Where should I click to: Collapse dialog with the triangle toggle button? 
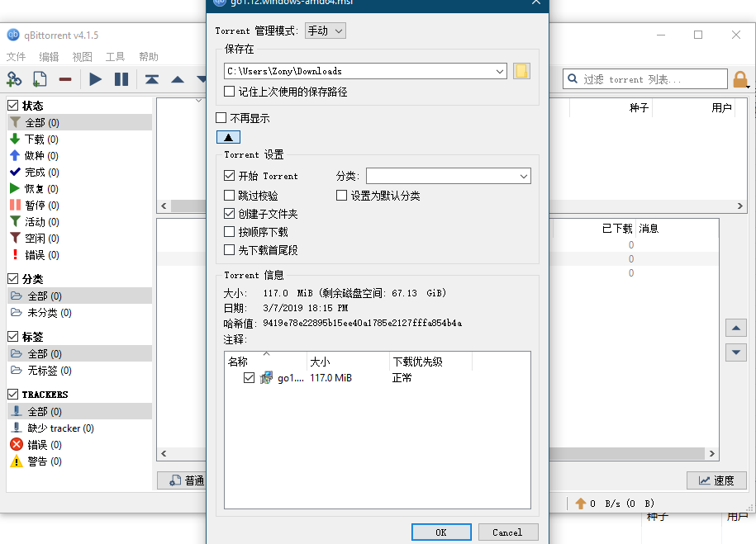(x=229, y=137)
